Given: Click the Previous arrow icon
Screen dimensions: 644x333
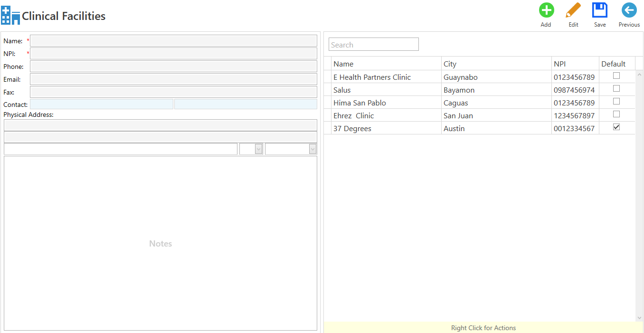Looking at the screenshot, I should click(629, 10).
